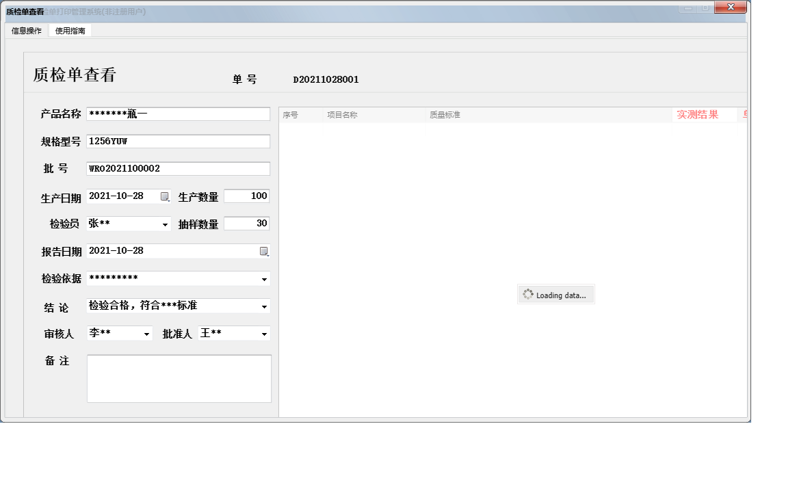Open calendar picker for 生产日期
This screenshot has height=504, width=812.
[165, 197]
